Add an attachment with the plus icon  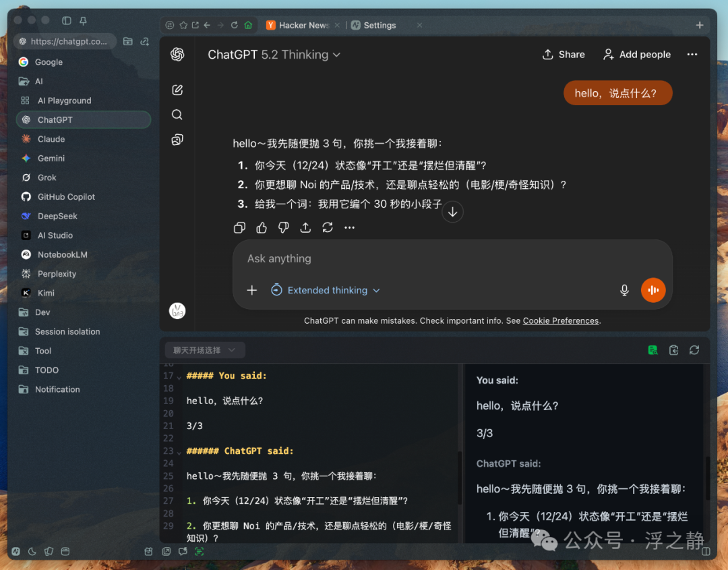point(252,290)
